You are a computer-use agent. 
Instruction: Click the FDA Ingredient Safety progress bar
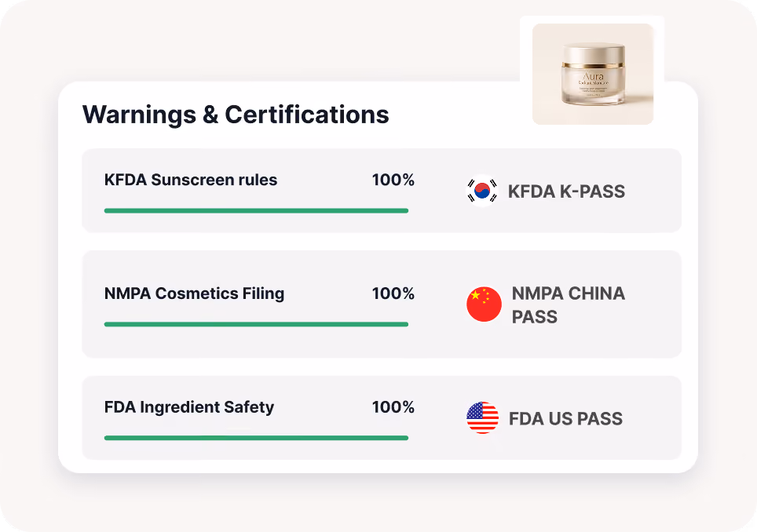point(256,438)
